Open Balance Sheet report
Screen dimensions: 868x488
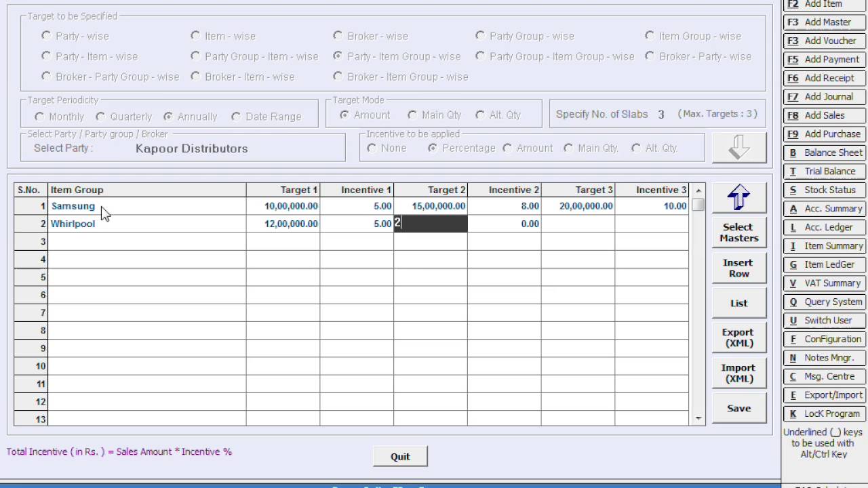point(824,152)
